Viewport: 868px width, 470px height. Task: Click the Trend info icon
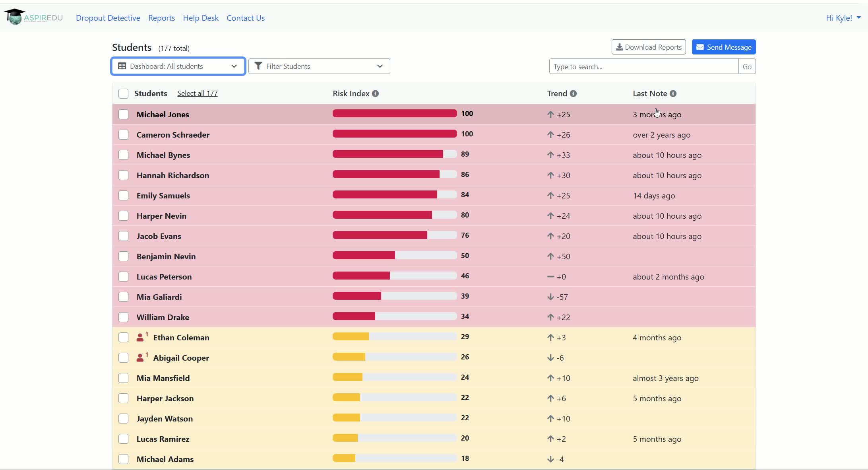[x=573, y=93]
